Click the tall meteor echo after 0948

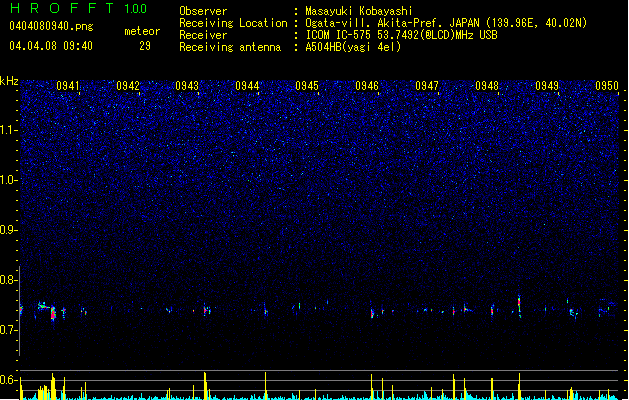click(x=519, y=307)
